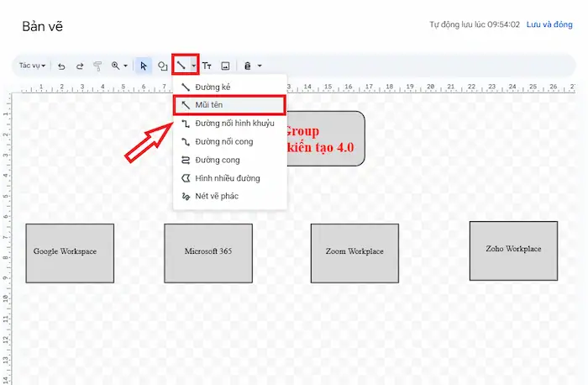Choose Đường nối cong option
Viewport: 588px width, 385px height.
click(x=230, y=141)
